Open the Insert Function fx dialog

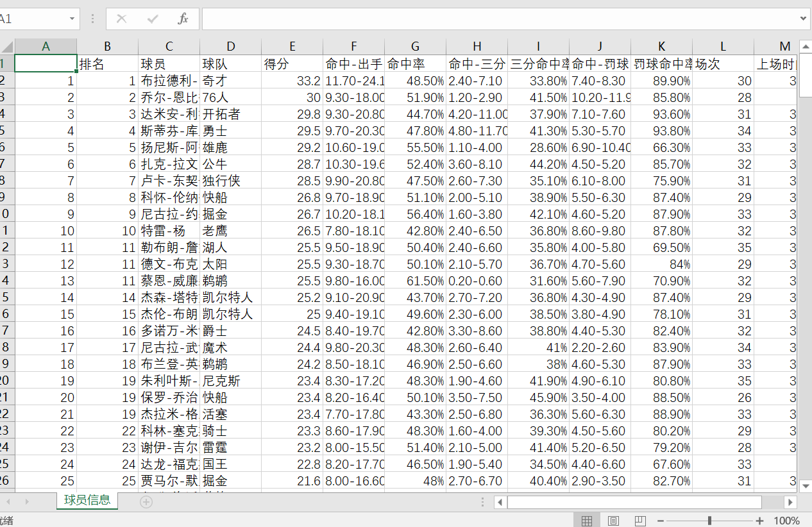pos(183,19)
